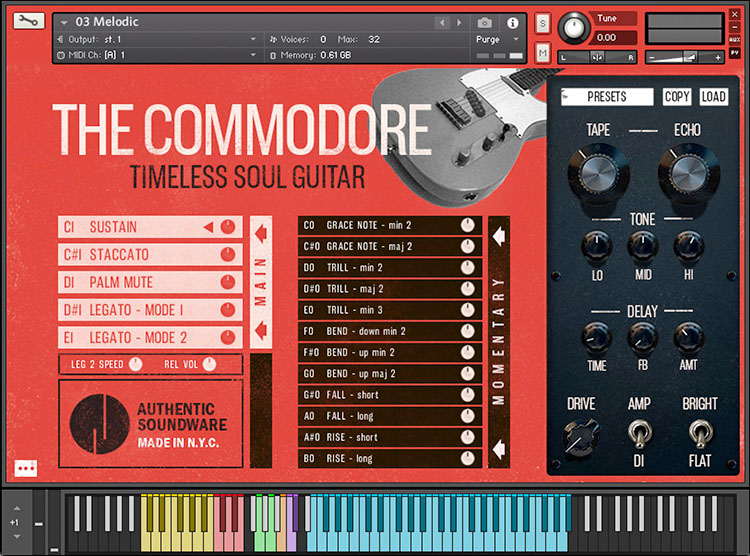Click the bottom arrow of the MAIN strip
The width and height of the screenshot is (750, 556).
click(x=261, y=331)
